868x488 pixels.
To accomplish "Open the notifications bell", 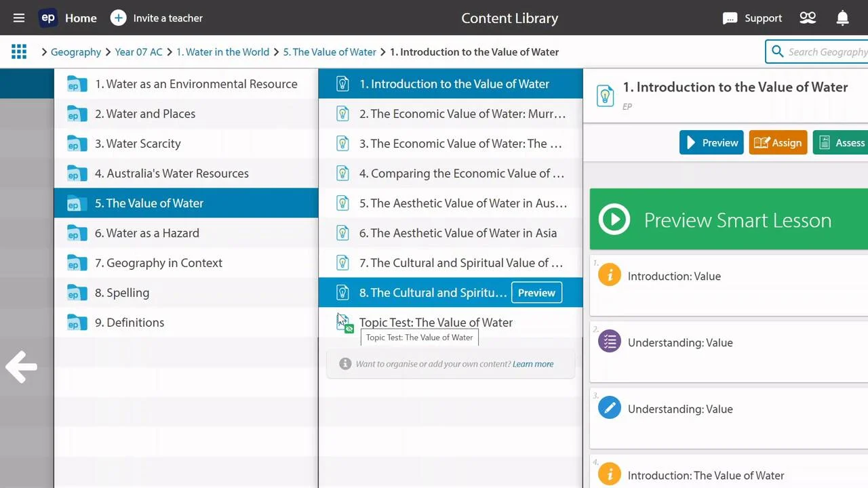I will click(843, 18).
